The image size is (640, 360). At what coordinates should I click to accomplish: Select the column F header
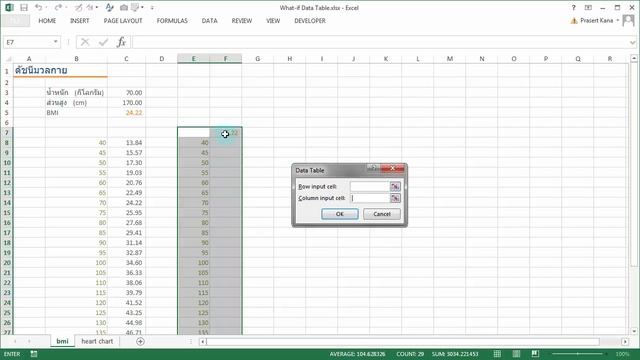pyautogui.click(x=225, y=59)
